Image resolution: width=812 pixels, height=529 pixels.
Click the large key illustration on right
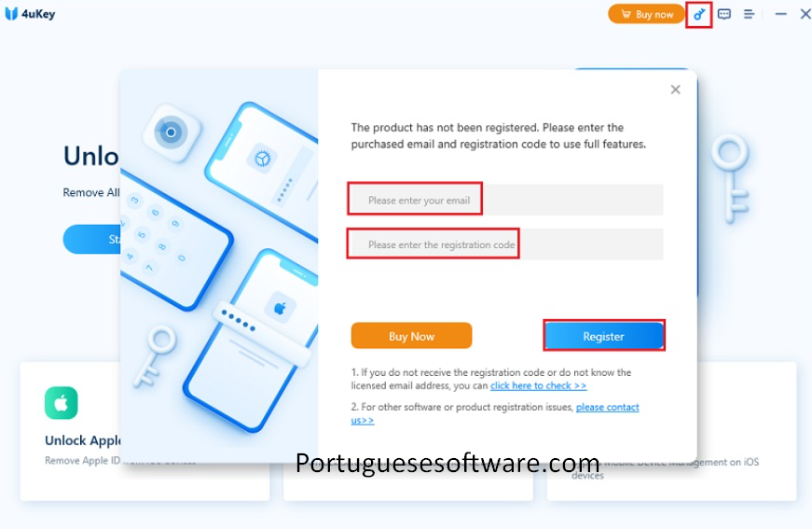tap(731, 179)
